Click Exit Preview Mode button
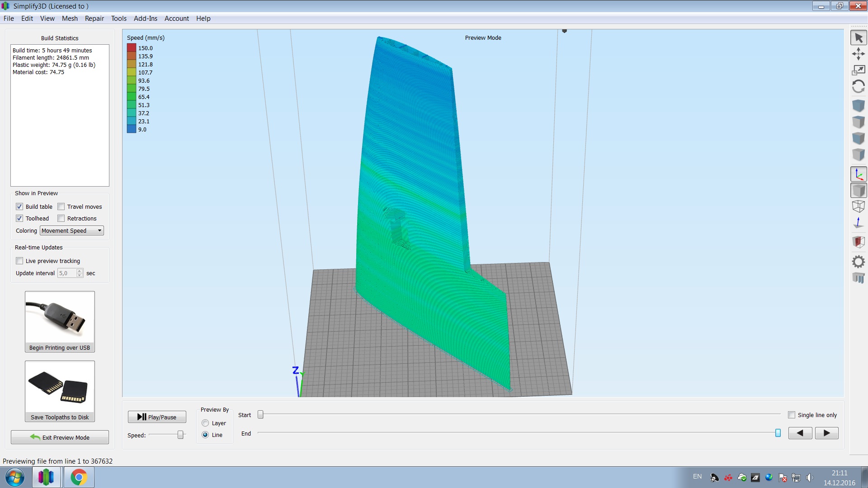The image size is (868, 488). pos(60,437)
